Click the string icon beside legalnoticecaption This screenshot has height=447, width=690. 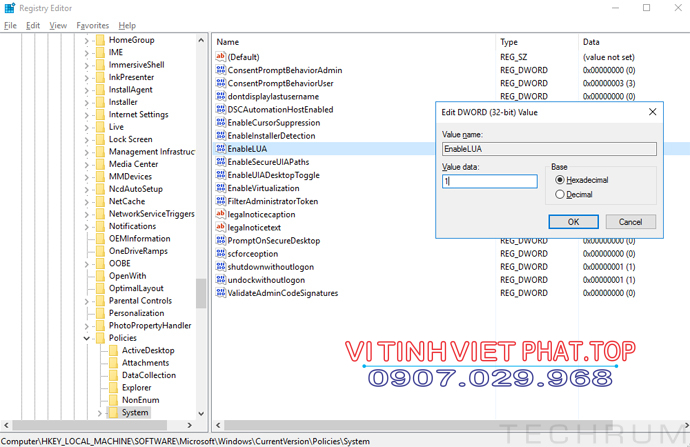[x=221, y=215]
